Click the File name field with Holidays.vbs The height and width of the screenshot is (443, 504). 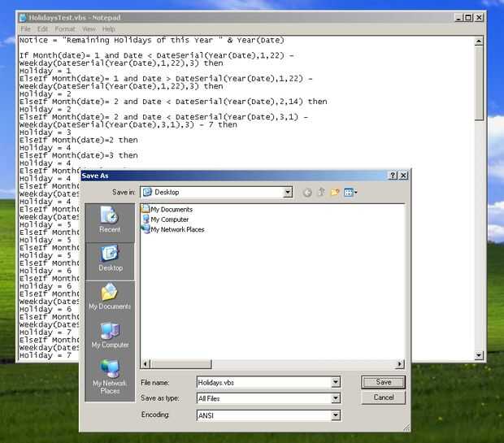(264, 382)
